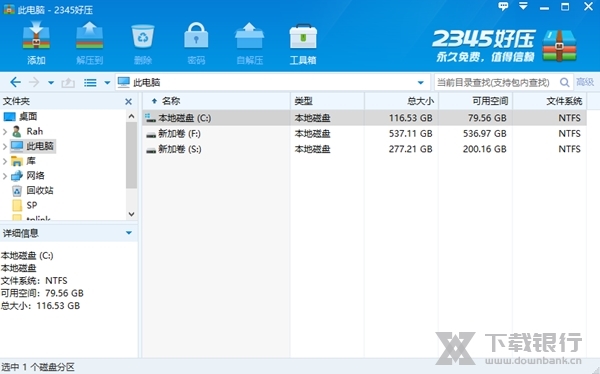Click the 537.11 GB total size cell
This screenshot has height=374, width=600.
tap(411, 134)
